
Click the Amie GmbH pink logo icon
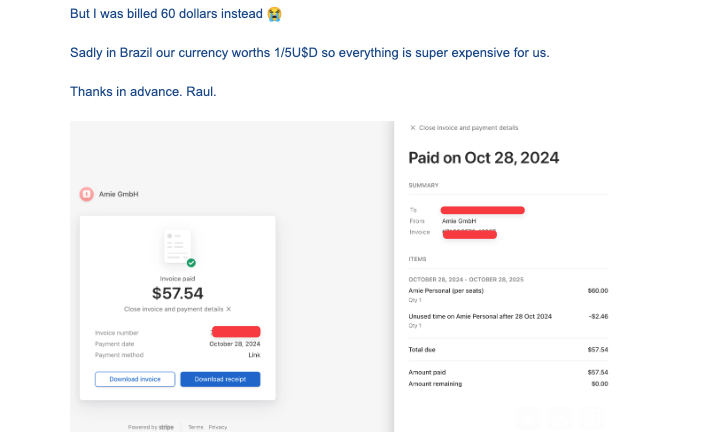(x=86, y=194)
